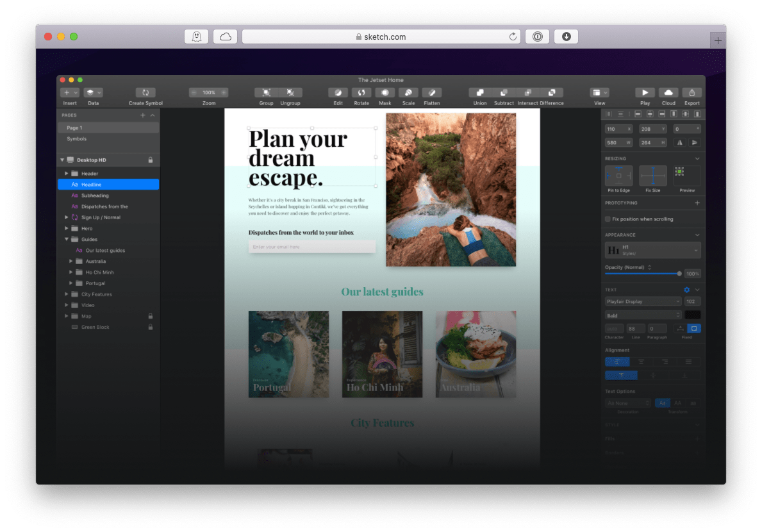Select the Create Symbol tool
The width and height of the screenshot is (762, 532).
tap(145, 92)
